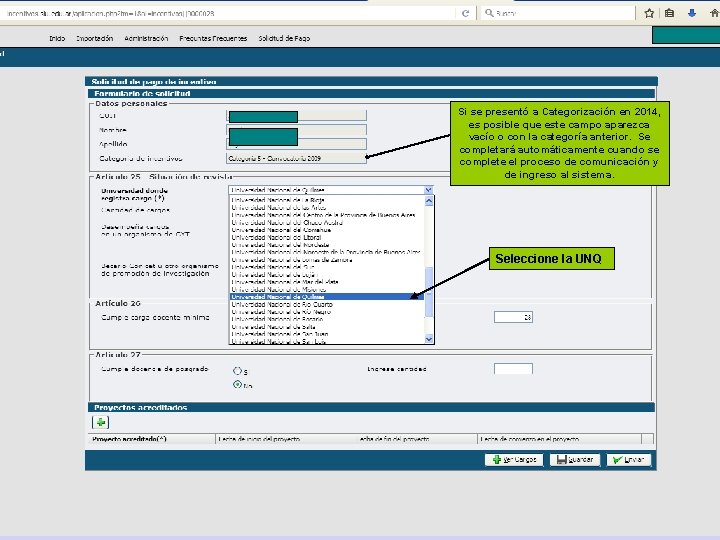
Task: Click the scroll up arrow of university list
Action: coord(429,201)
